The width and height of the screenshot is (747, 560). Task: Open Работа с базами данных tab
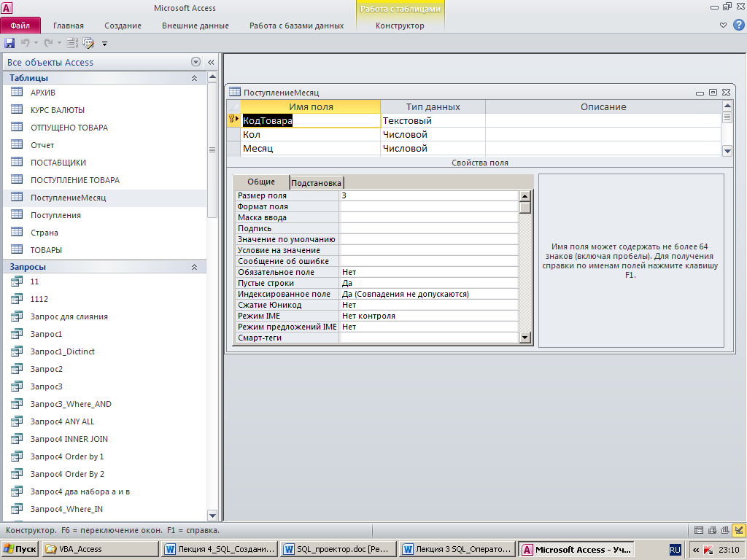296,26
